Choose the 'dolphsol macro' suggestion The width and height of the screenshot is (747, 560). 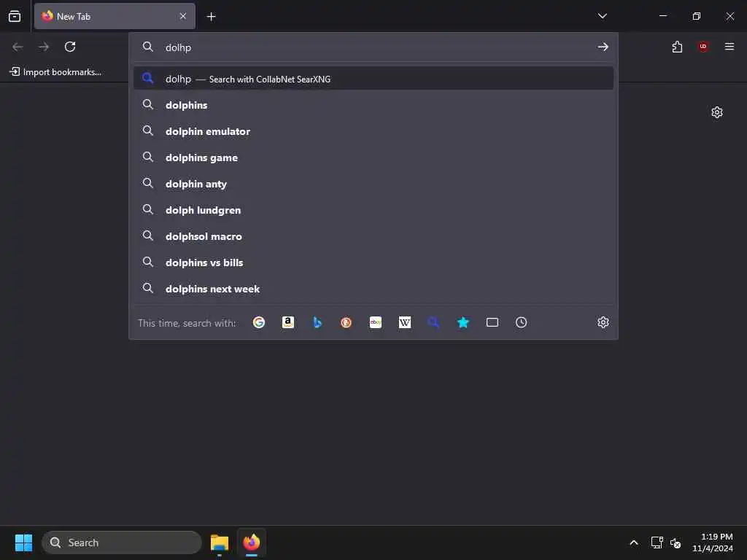click(373, 236)
